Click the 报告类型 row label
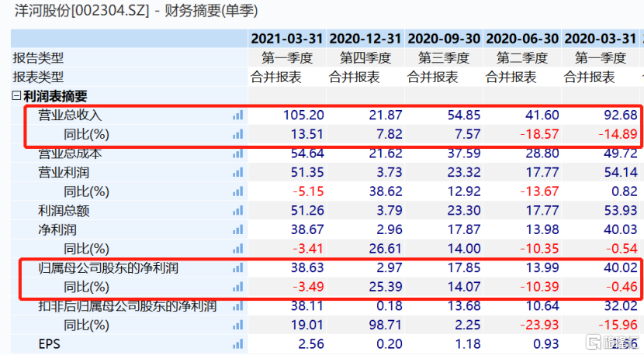The height and width of the screenshot is (355, 644). [38, 58]
